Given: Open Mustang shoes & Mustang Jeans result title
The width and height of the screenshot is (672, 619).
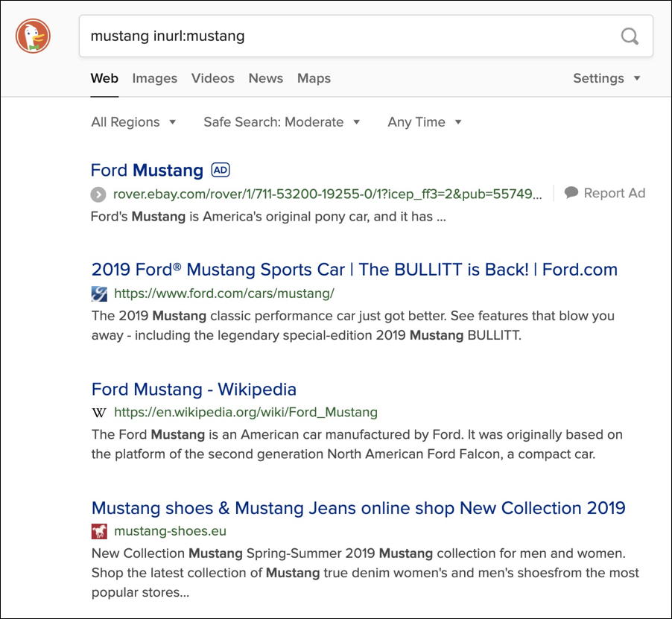Looking at the screenshot, I should 358,508.
